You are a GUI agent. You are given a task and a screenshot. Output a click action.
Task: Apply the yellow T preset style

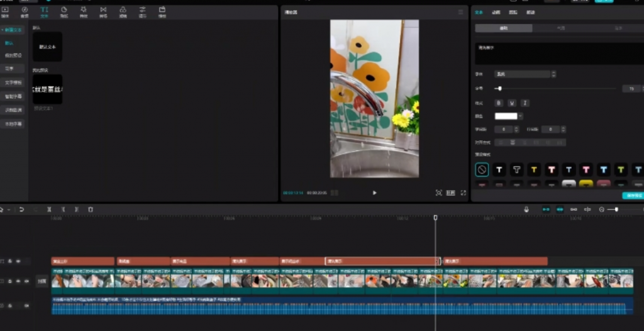point(534,169)
